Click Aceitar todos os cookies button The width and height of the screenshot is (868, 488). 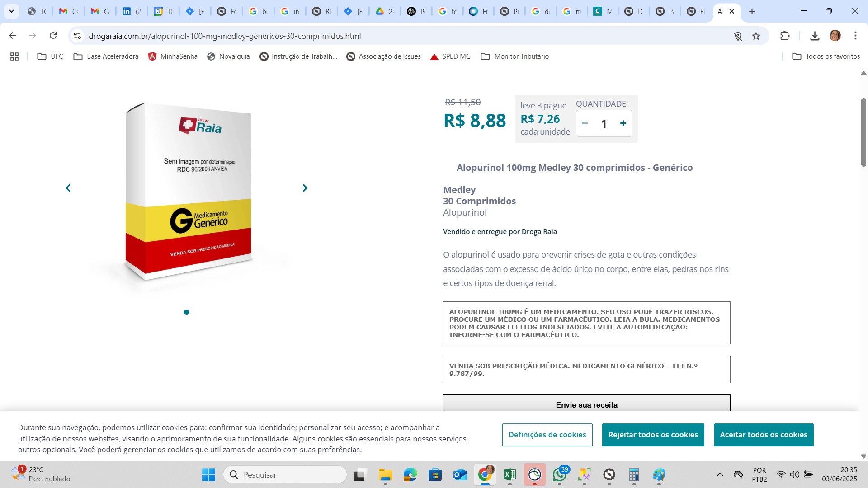764,435
